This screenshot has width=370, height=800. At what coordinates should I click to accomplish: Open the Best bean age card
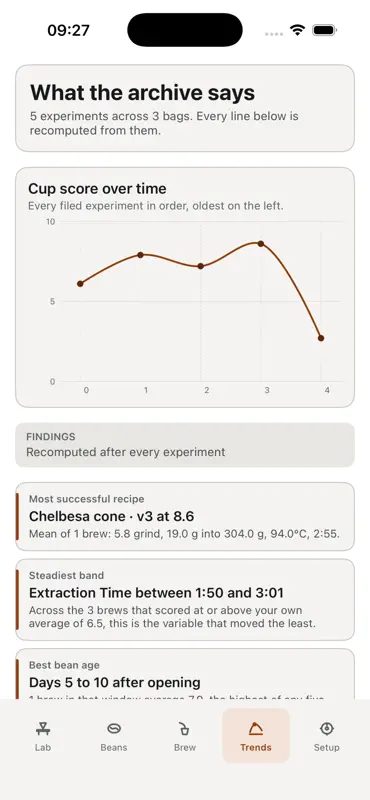click(185, 674)
